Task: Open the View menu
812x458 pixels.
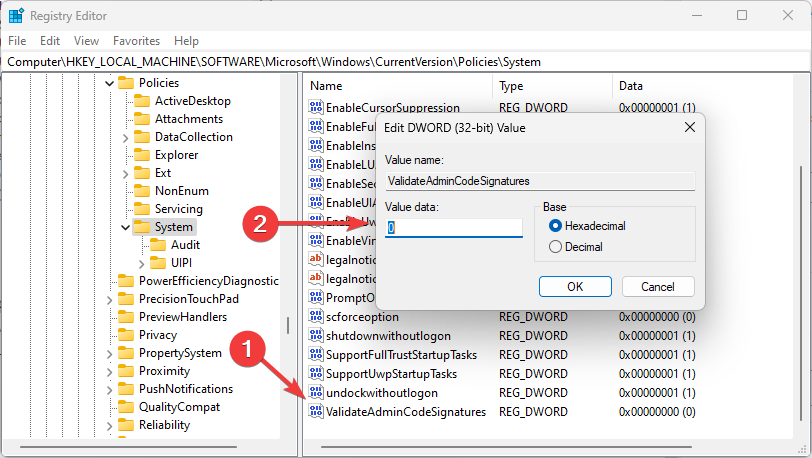Action: (86, 40)
